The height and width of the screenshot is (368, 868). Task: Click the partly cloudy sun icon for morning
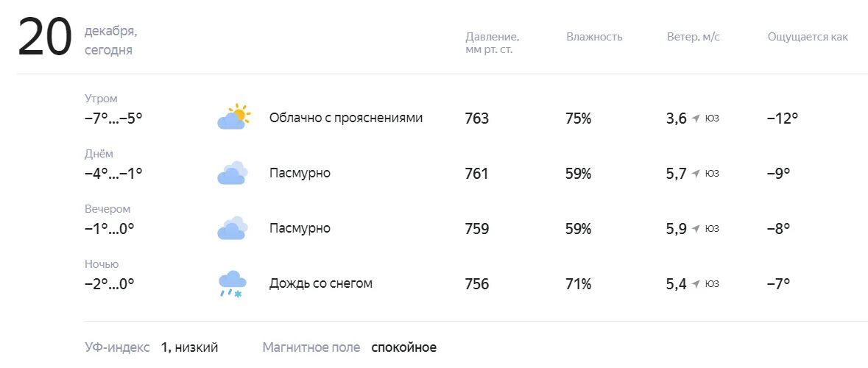(x=233, y=117)
